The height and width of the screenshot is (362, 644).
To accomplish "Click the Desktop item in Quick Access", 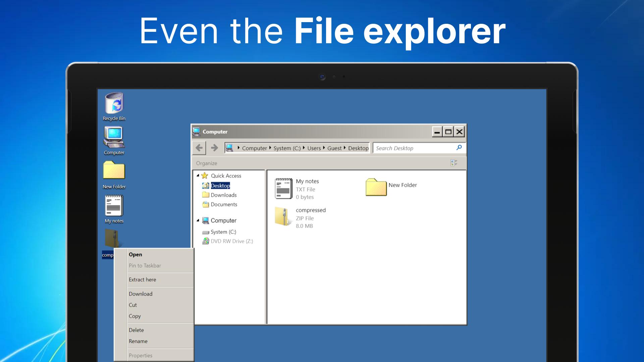I will 220,185.
